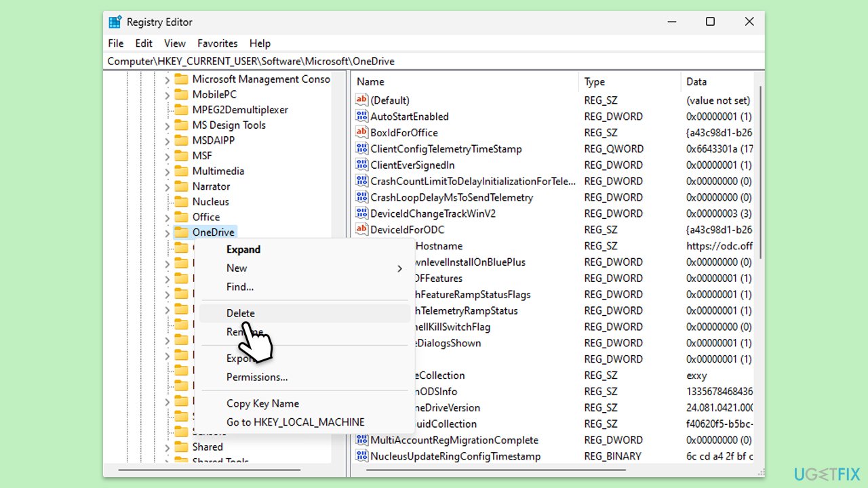The image size is (868, 488).
Task: Select the AutoStartEnabled value name
Action: (410, 117)
